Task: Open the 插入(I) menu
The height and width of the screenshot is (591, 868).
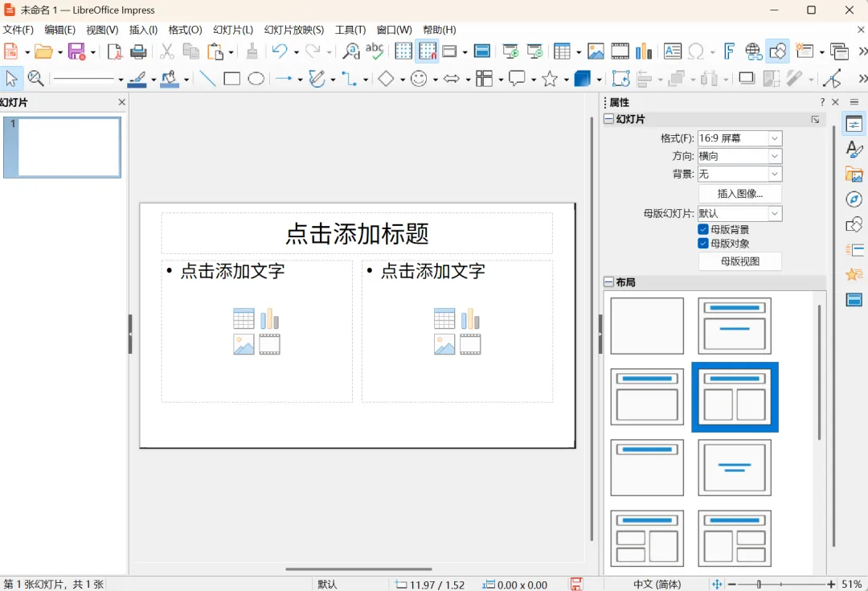Action: pos(143,30)
